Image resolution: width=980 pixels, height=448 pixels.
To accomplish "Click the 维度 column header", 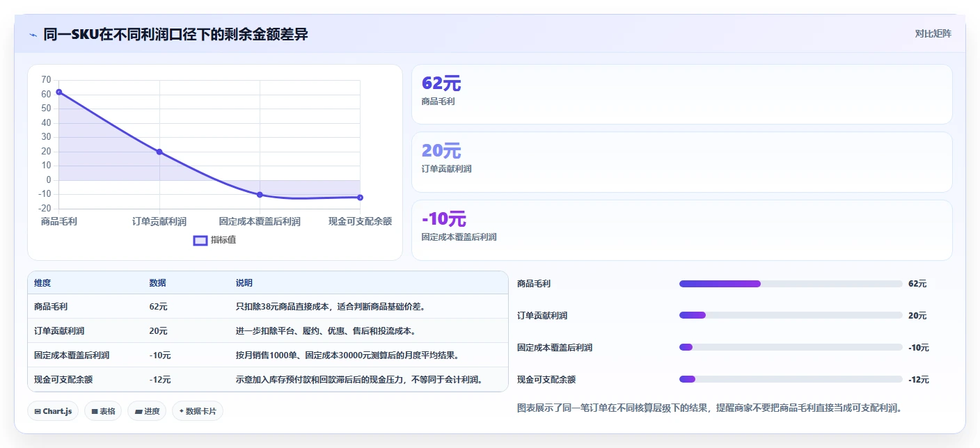I will (42, 283).
